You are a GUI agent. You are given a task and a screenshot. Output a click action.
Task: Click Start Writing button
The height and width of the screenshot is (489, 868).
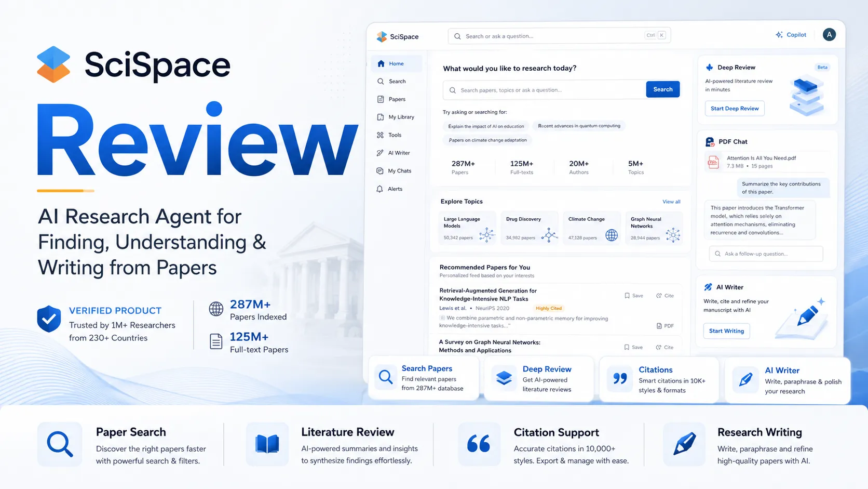[726, 331]
